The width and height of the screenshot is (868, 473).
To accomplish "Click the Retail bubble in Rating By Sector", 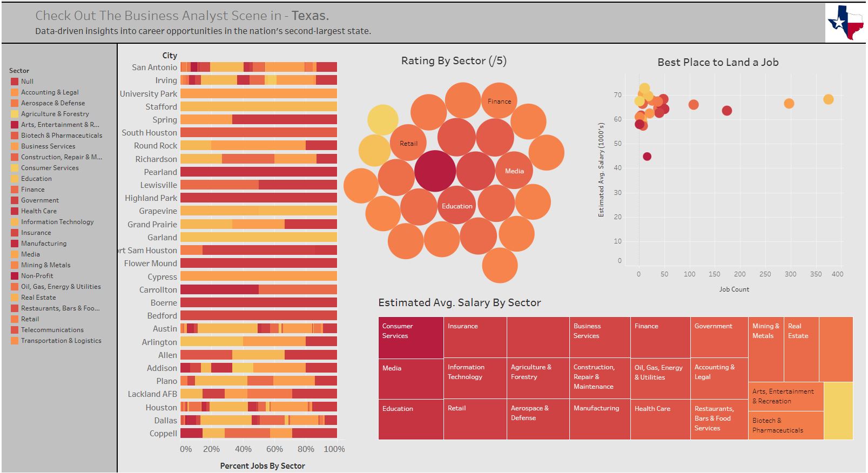I will pos(408,143).
